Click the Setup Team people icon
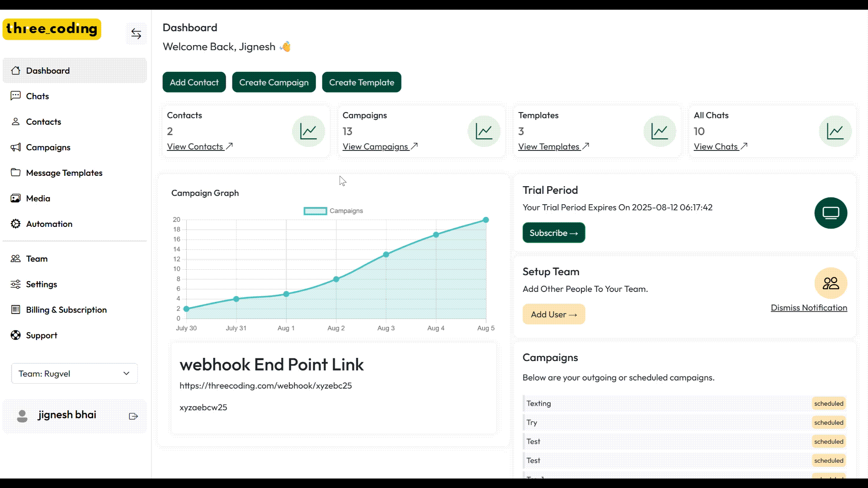The height and width of the screenshot is (488, 868). pyautogui.click(x=830, y=283)
